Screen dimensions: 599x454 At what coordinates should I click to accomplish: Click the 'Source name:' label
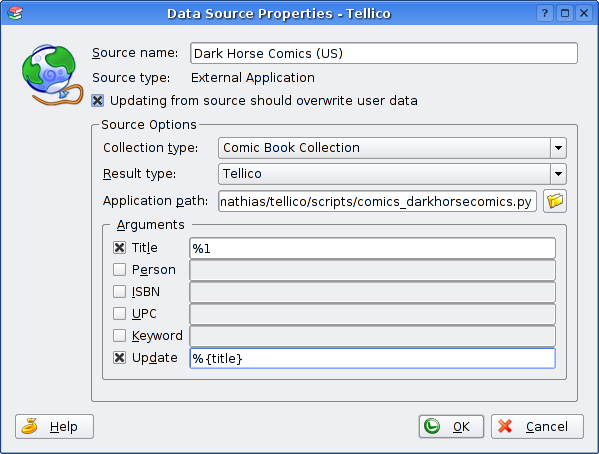(135, 53)
